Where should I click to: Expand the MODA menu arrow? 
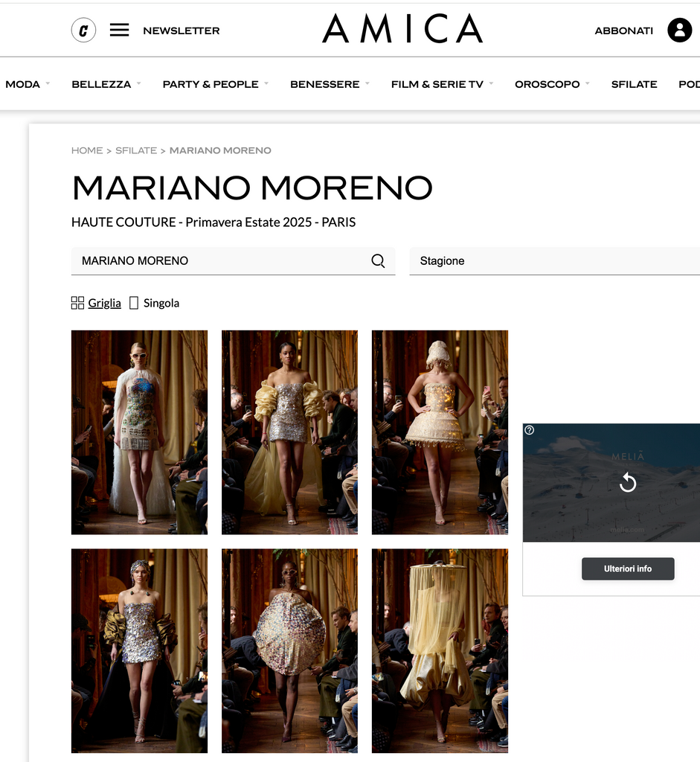click(48, 84)
